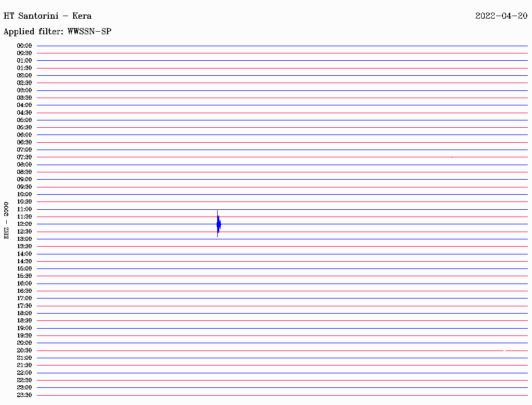Viewport: 532px width, 405px height.
Task: Click the date 2022-04-20
Action: pos(501,16)
